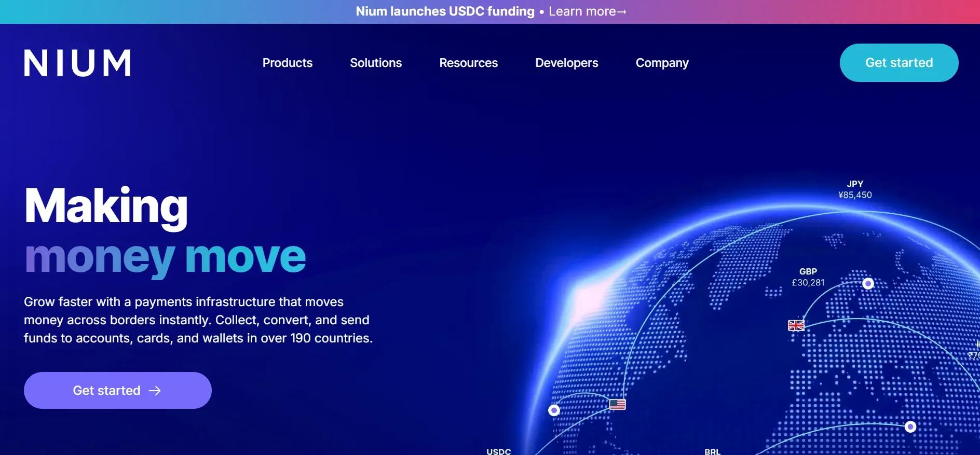Open the Resources menu
Screen dimensions: 980x455
pos(468,63)
